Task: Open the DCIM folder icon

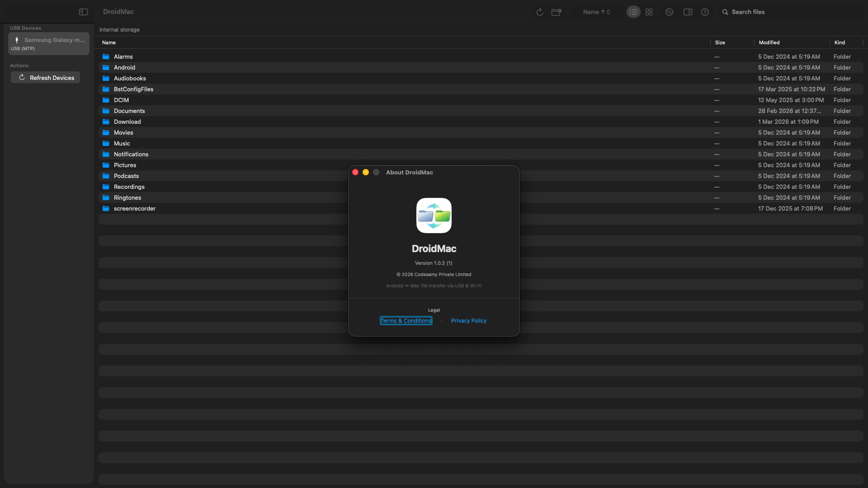Action: [106, 100]
